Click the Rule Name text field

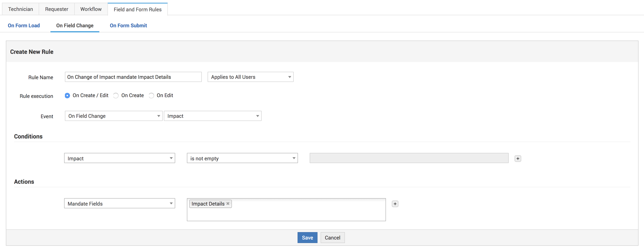pos(133,77)
